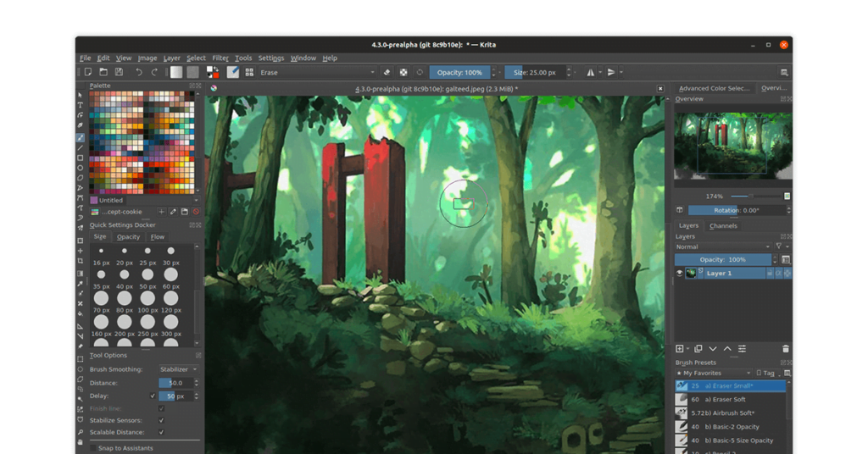Open the My Favorites preset tag dropdown
Image resolution: width=868 pixels, height=454 pixels.
tap(713, 373)
